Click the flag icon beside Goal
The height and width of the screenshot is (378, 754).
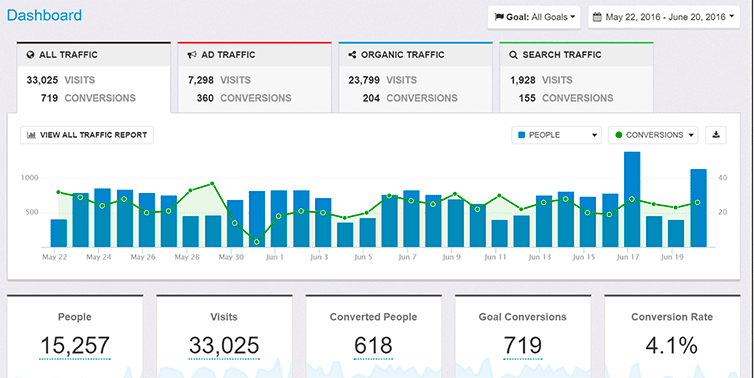pos(499,17)
